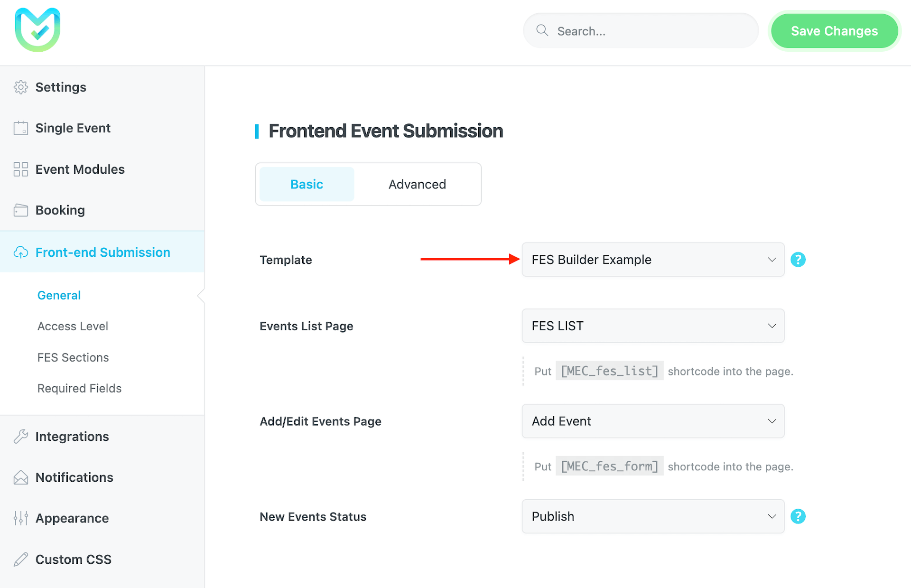Click the MEC logo icon
911x588 pixels.
37,30
